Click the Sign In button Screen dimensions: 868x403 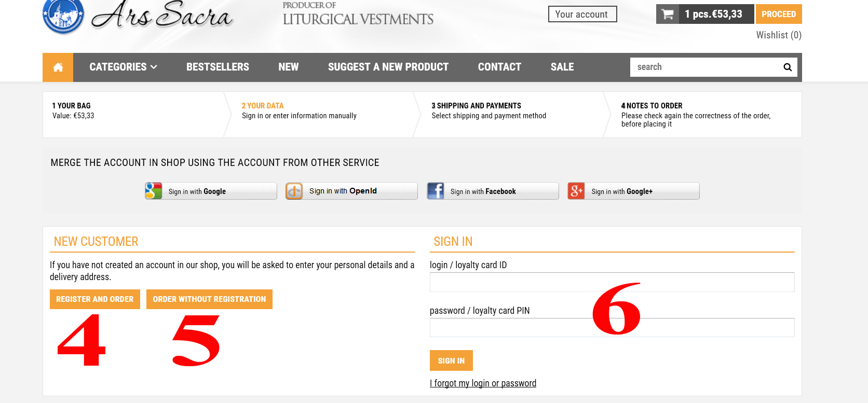[451, 360]
